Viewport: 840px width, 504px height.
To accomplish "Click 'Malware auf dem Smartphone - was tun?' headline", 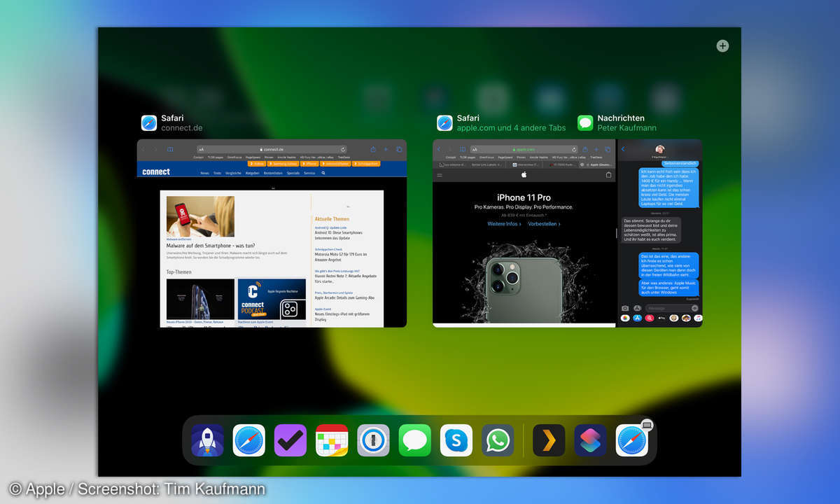I will [x=211, y=246].
